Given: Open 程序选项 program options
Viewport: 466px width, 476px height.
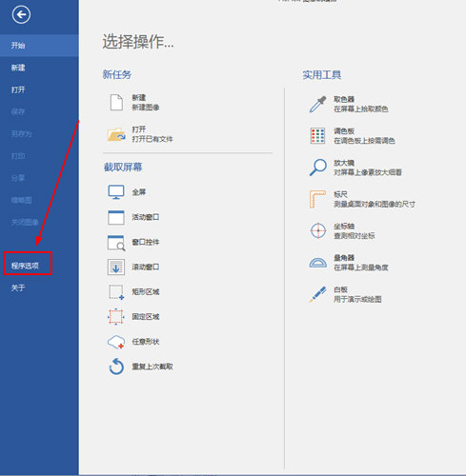Looking at the screenshot, I should pos(25,266).
